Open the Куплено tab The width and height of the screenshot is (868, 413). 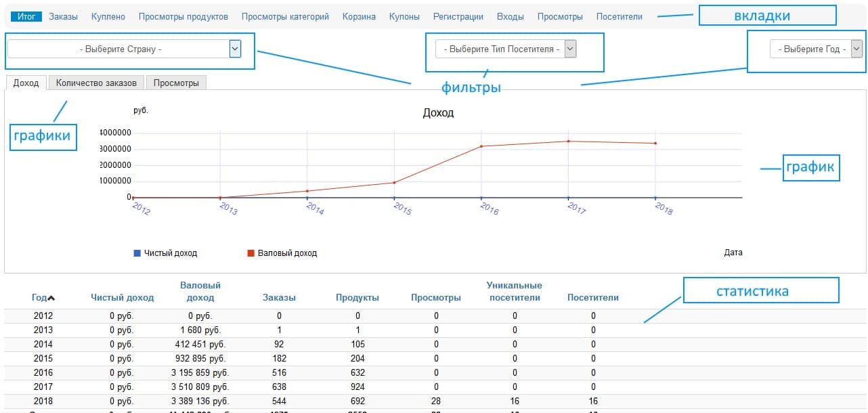[108, 16]
